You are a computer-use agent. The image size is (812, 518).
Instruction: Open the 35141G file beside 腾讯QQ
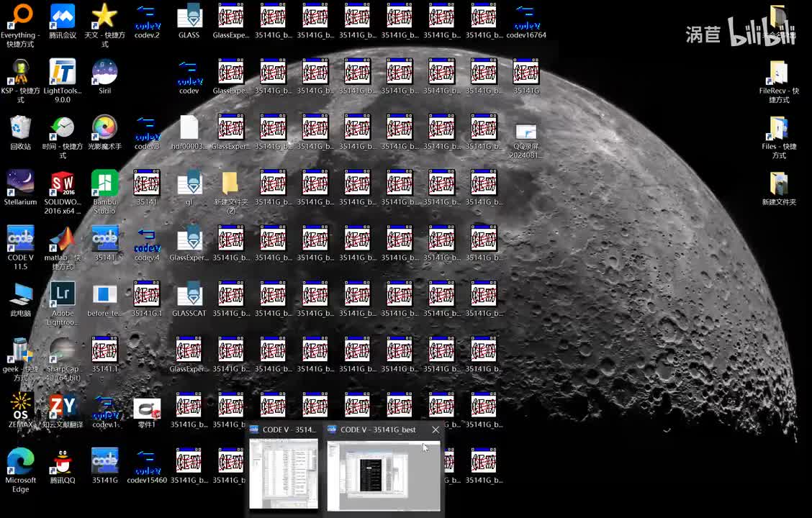[x=104, y=465]
